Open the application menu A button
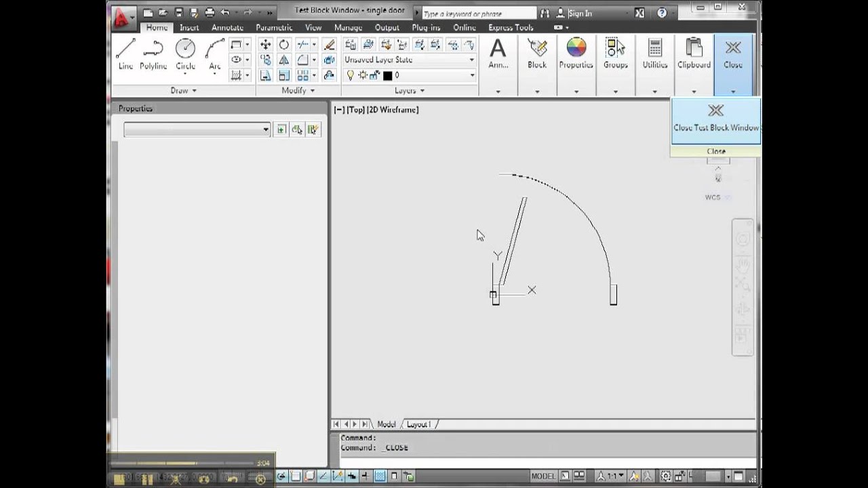This screenshot has width=868, height=488. pyautogui.click(x=123, y=17)
